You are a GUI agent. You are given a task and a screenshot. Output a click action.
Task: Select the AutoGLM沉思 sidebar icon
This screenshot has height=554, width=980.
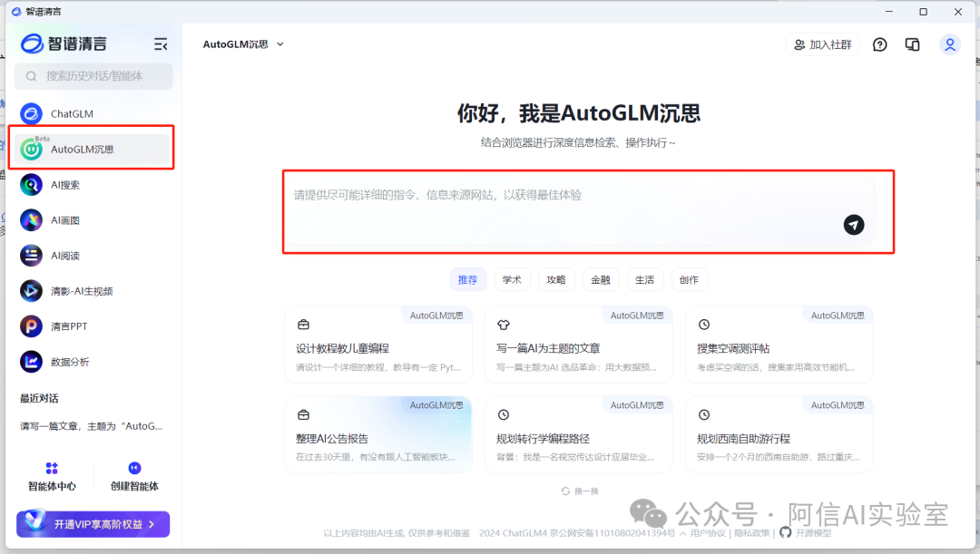[x=31, y=149]
